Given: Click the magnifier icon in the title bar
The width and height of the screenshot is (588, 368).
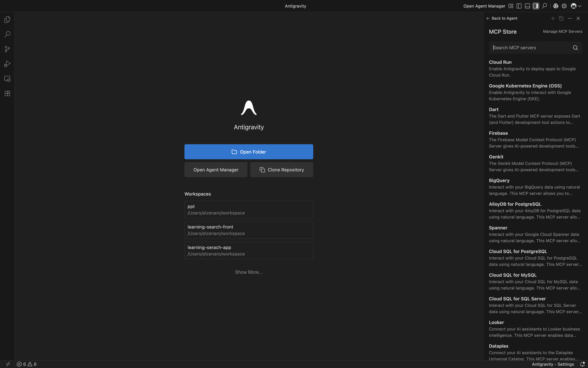Looking at the screenshot, I should coord(544,6).
